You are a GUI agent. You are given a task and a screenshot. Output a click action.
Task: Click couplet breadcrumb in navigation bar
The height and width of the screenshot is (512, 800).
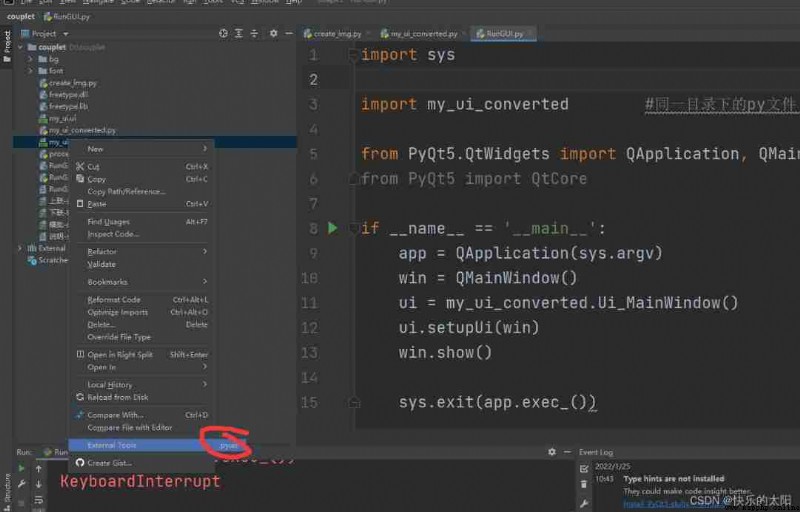pos(20,16)
